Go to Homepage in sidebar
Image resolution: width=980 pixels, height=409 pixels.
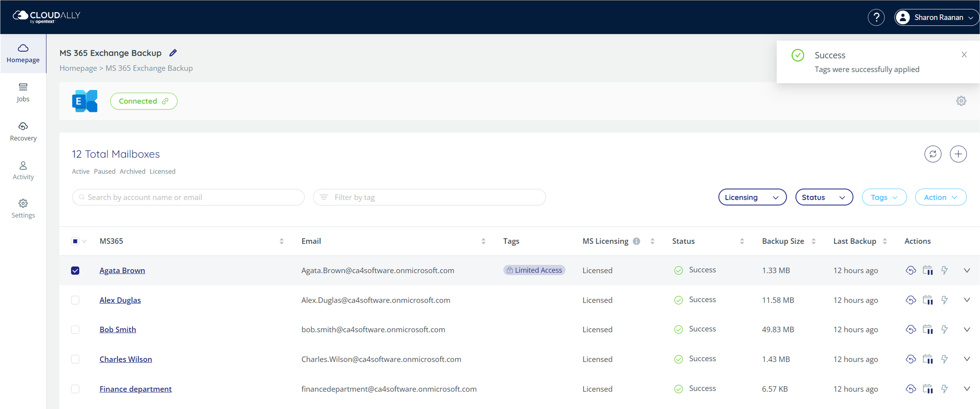23,54
